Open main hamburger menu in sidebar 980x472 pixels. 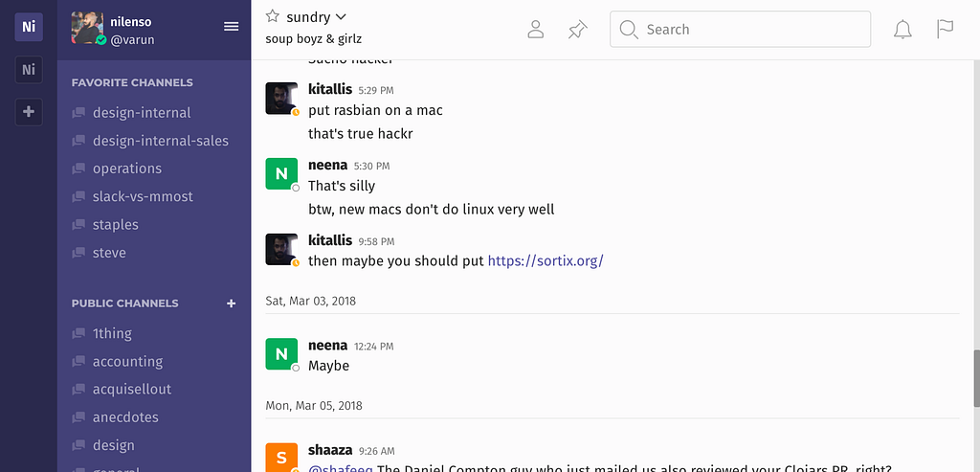(x=232, y=26)
